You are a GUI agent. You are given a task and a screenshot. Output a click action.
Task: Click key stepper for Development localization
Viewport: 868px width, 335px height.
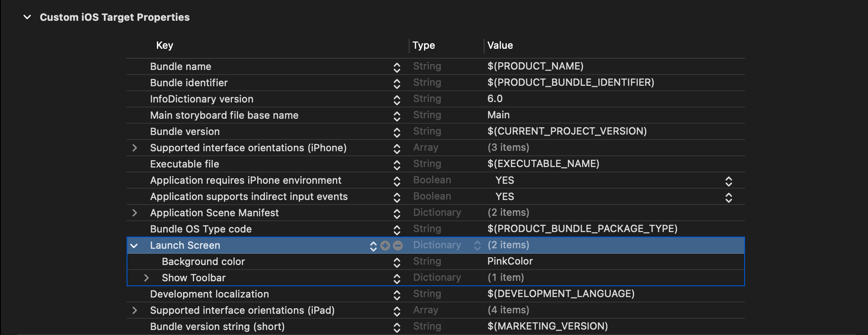(397, 295)
